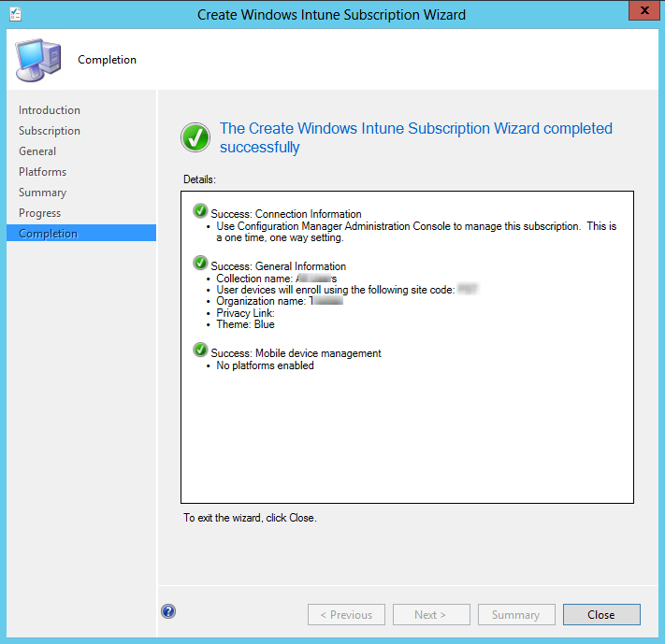Click the 'Organization name:' line

[x=280, y=301]
